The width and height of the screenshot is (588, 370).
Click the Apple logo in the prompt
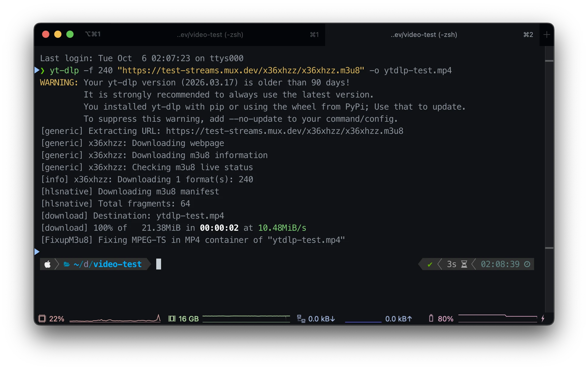point(48,264)
